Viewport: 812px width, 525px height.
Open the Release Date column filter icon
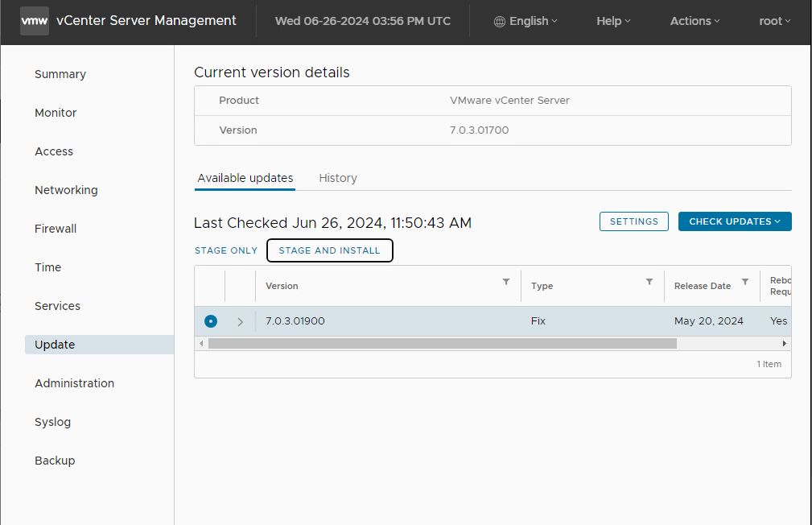click(744, 282)
